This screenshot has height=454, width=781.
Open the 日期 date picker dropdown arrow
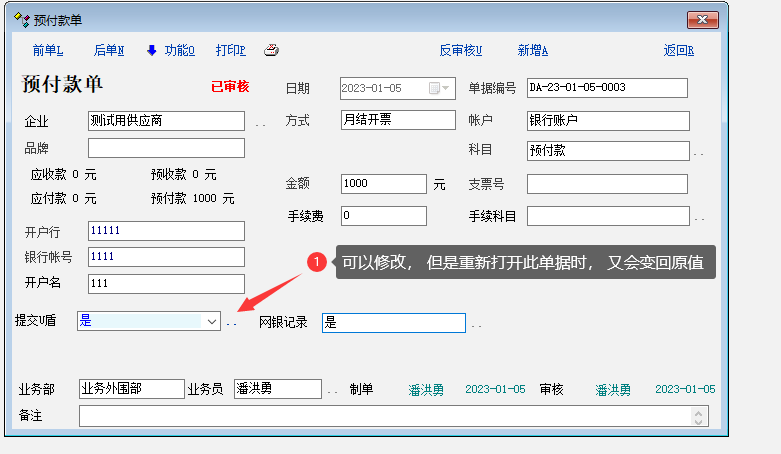click(447, 88)
